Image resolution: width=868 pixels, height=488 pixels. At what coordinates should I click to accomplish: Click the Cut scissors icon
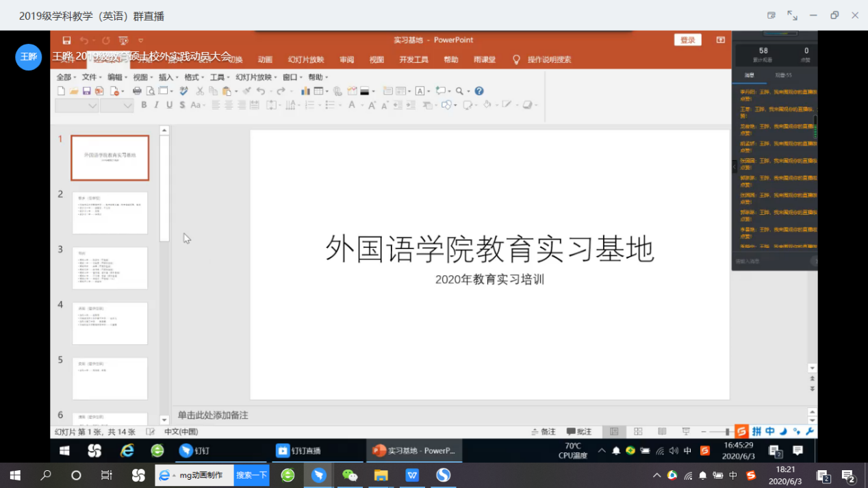point(200,91)
